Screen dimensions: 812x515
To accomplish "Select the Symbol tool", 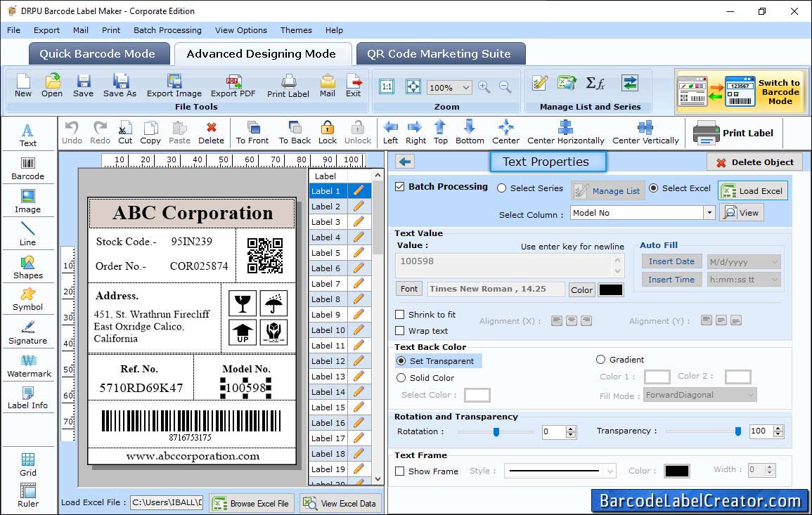I will (28, 300).
